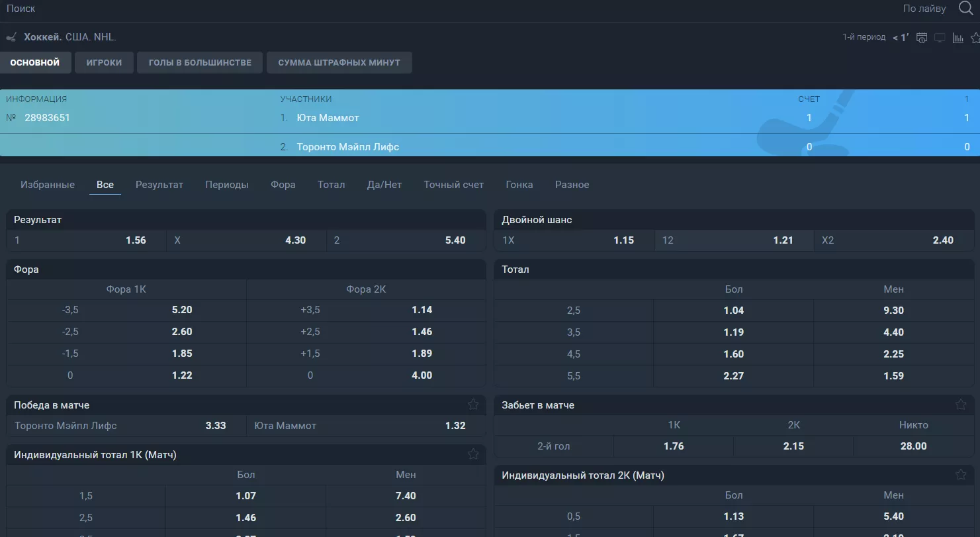This screenshot has height=537, width=980.
Task: Select 'СУММА ШТРАФНЫХ МИНУТ' button
Action: click(339, 63)
